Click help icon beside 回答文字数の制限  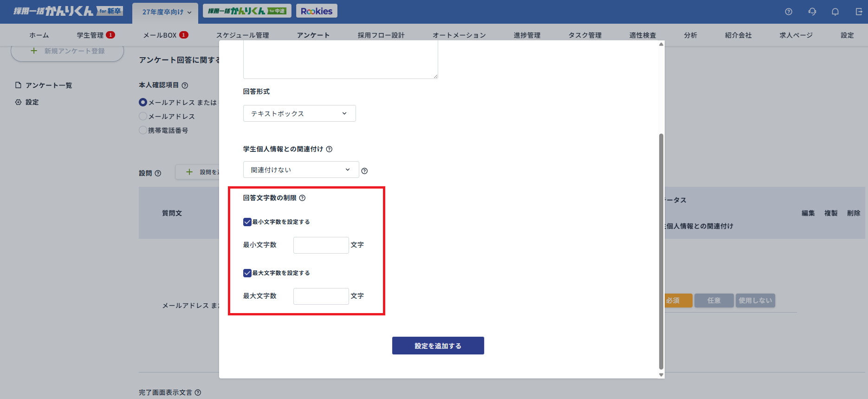pyautogui.click(x=302, y=198)
